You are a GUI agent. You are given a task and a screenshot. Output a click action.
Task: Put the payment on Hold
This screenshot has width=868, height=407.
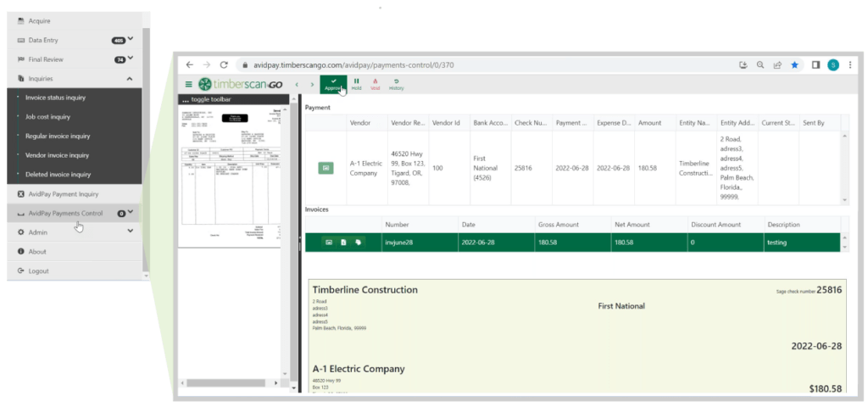tap(357, 84)
